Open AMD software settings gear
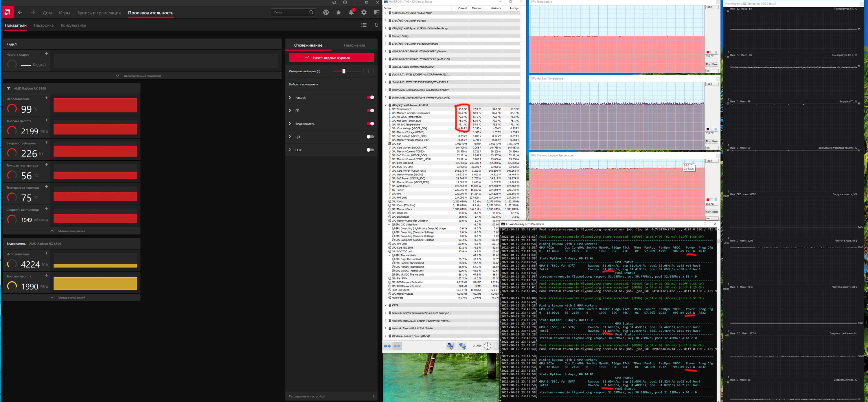The height and width of the screenshot is (402, 868). point(364,12)
